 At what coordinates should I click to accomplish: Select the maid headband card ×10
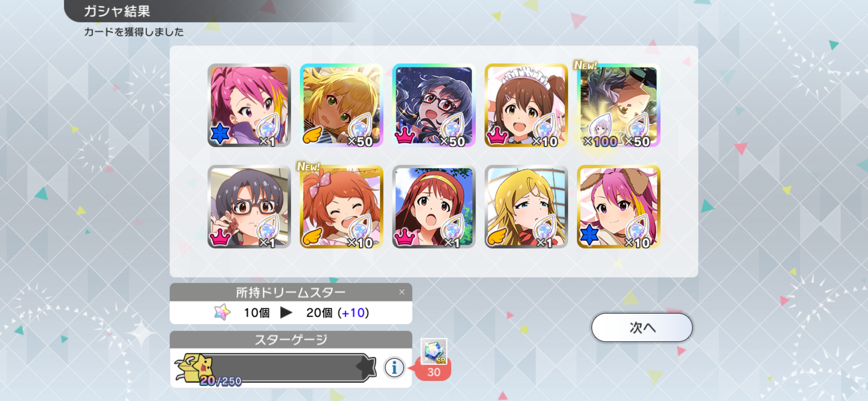[526, 105]
